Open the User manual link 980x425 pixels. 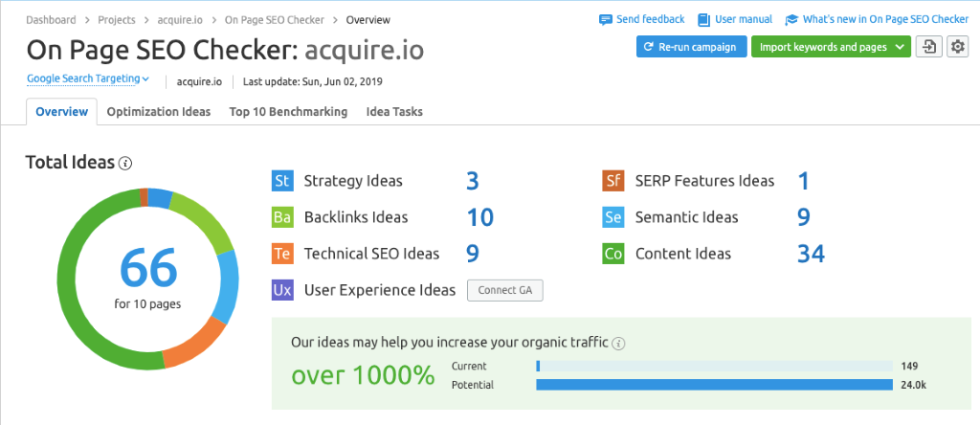[744, 19]
